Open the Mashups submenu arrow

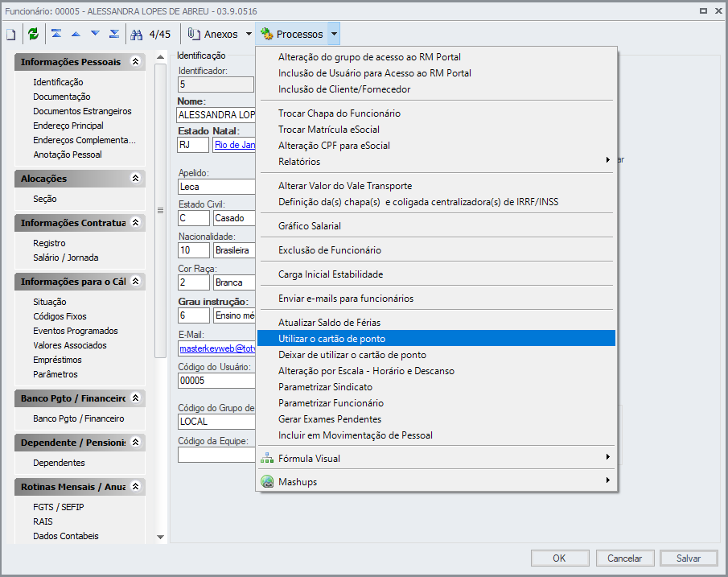point(608,480)
